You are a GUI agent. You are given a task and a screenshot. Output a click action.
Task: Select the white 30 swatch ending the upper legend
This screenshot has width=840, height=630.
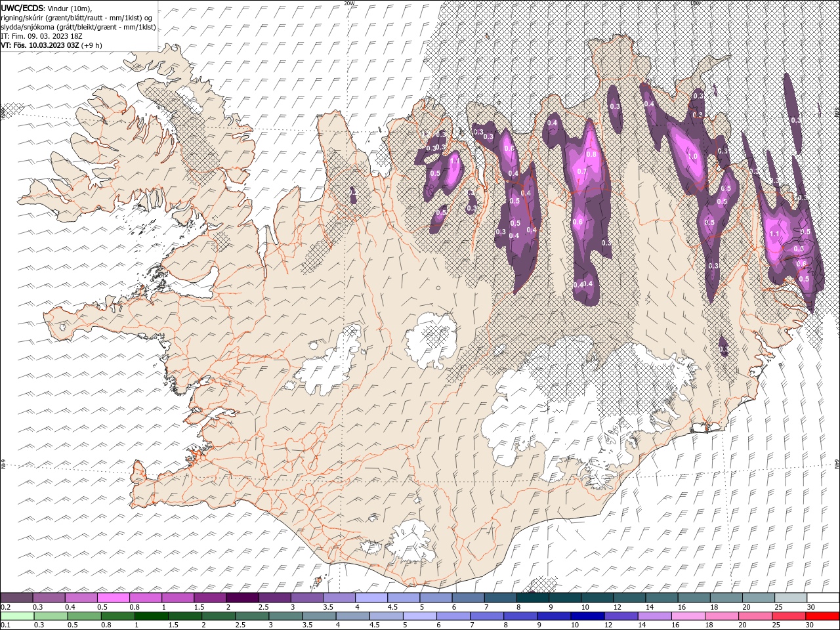(822, 598)
